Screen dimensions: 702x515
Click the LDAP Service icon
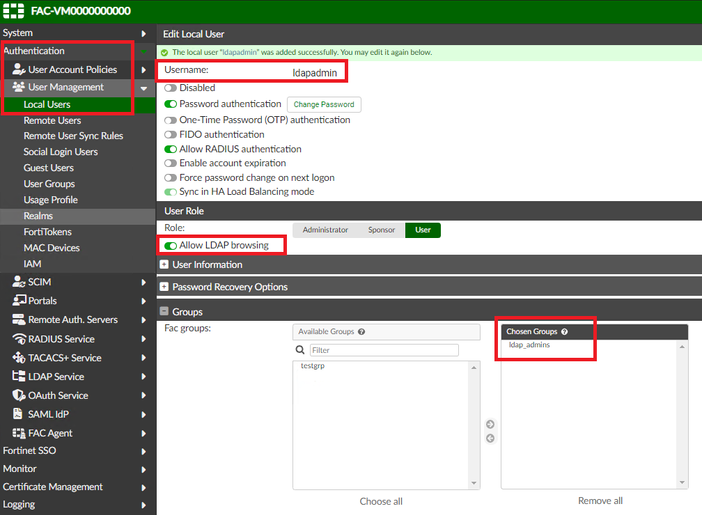point(19,376)
